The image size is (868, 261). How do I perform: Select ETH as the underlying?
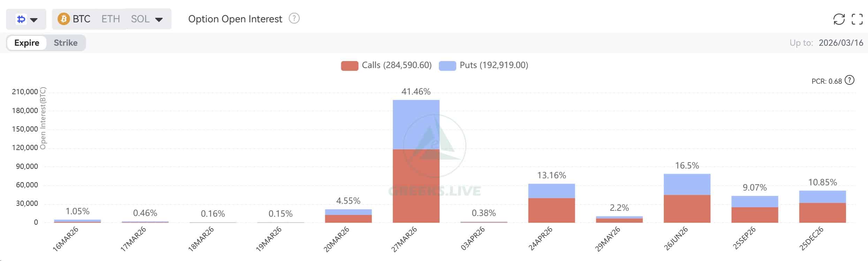pos(111,19)
